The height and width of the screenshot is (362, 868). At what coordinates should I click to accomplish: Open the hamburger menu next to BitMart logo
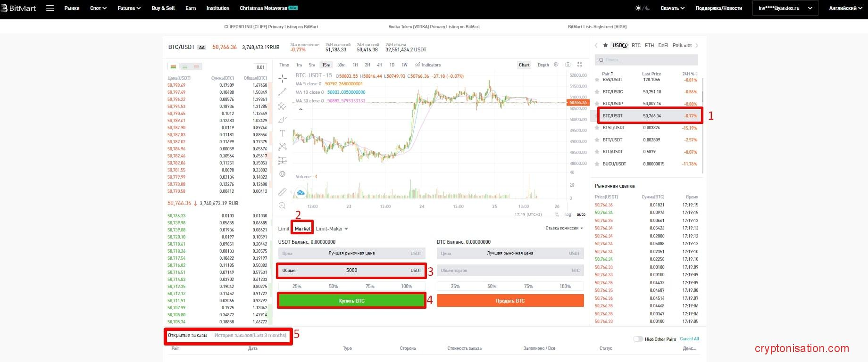point(50,8)
